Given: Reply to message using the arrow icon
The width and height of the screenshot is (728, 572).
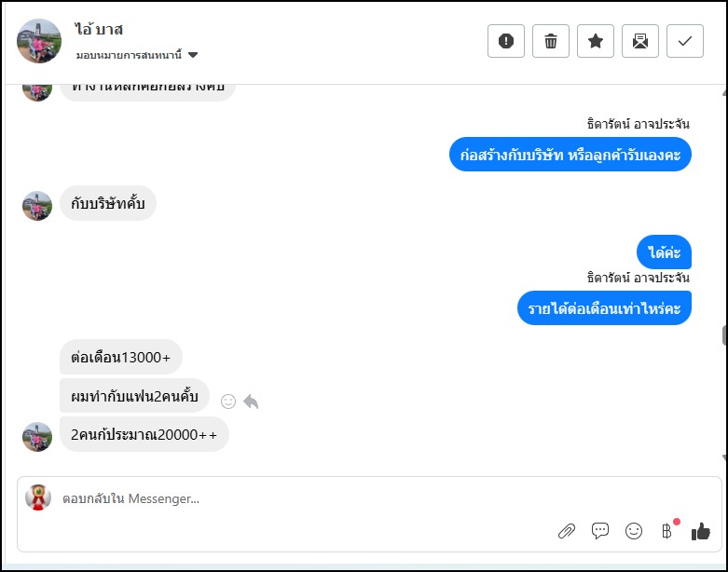Looking at the screenshot, I should coord(251,402).
